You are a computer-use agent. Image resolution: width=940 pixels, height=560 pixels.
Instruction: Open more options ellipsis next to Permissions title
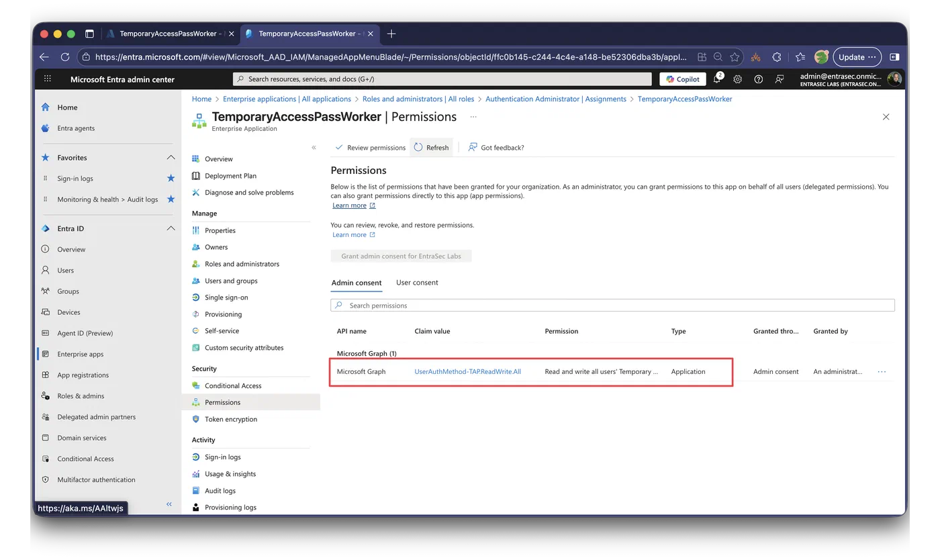click(473, 117)
